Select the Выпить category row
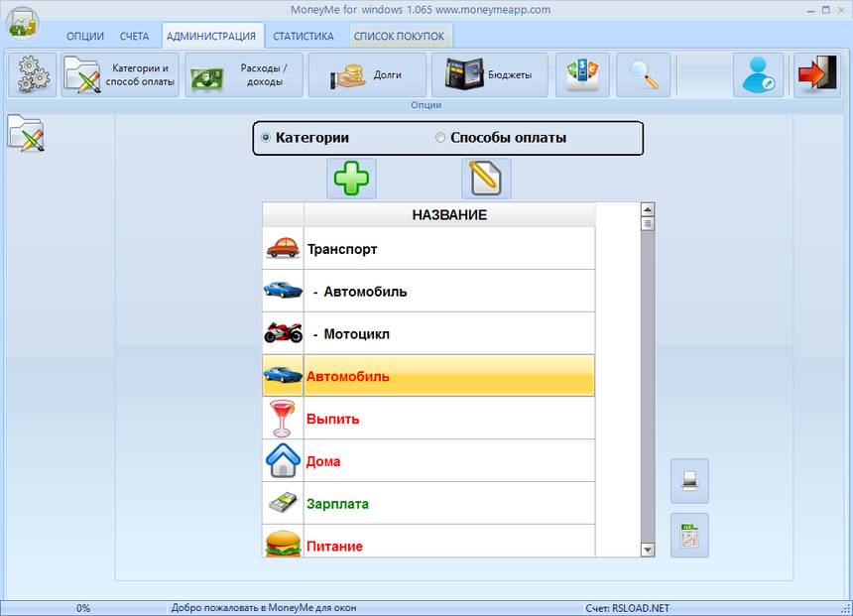Screen dimensions: 853x616 pyautogui.click(x=428, y=418)
